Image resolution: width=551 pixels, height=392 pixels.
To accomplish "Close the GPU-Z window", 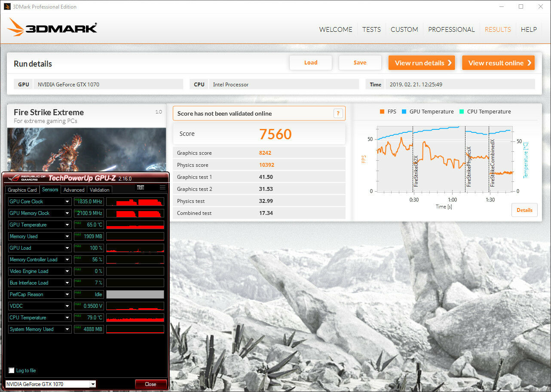I will (151, 384).
